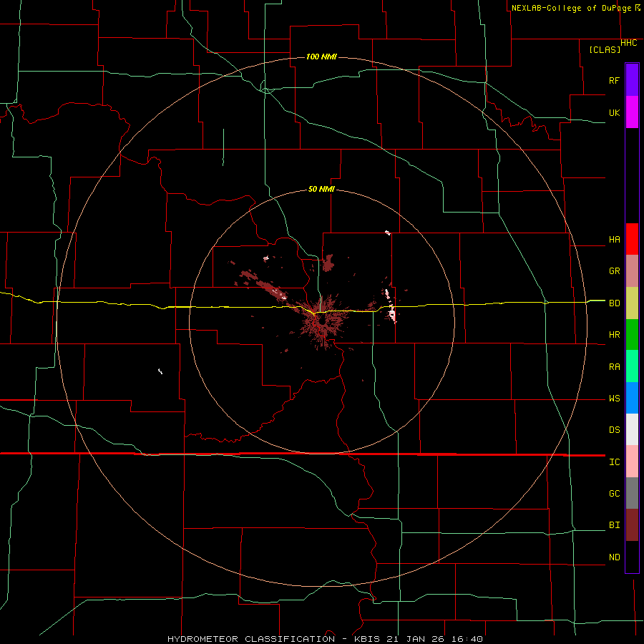
Task: Click the RA legend label
Action: (x=614, y=366)
